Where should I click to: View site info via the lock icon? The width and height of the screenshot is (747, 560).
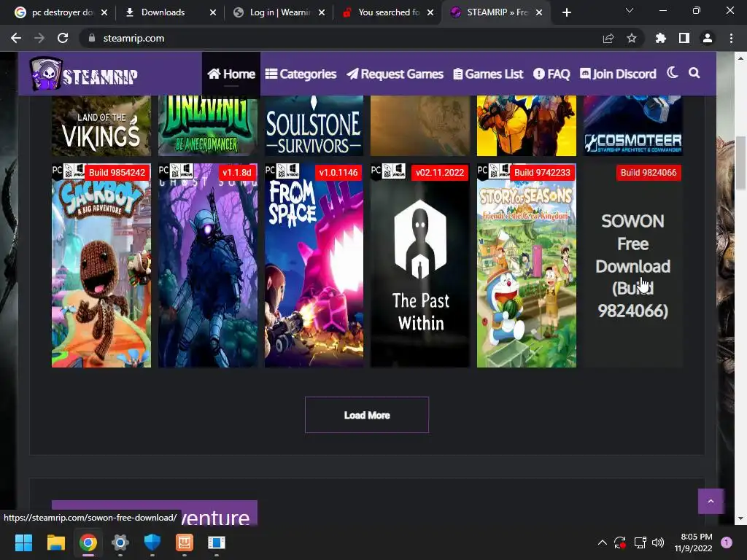click(x=91, y=38)
